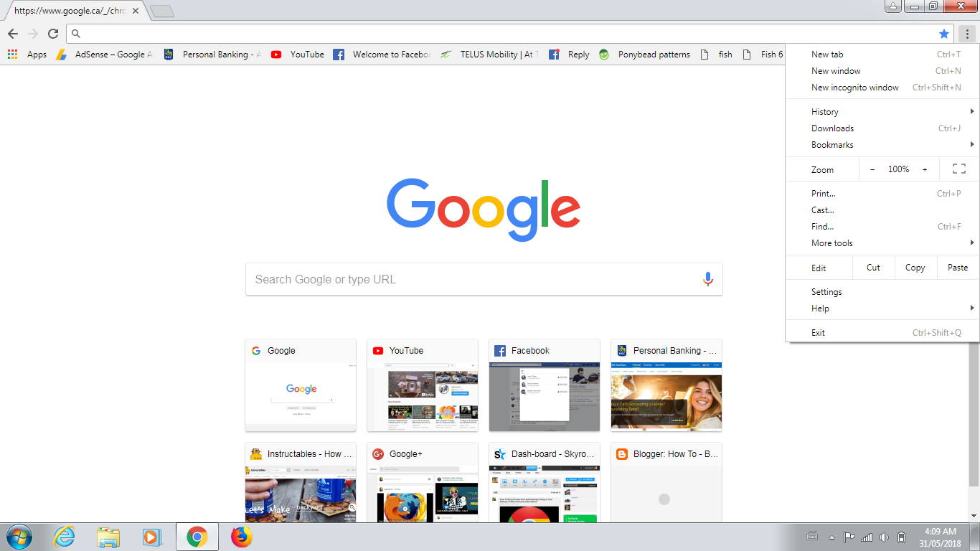Image resolution: width=980 pixels, height=551 pixels.
Task: Click the Google logo on the page
Action: click(484, 209)
